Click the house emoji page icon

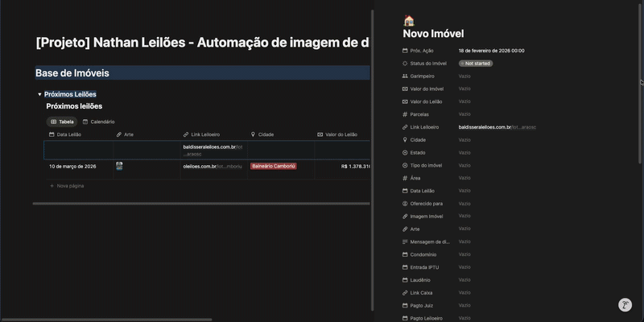click(x=409, y=20)
